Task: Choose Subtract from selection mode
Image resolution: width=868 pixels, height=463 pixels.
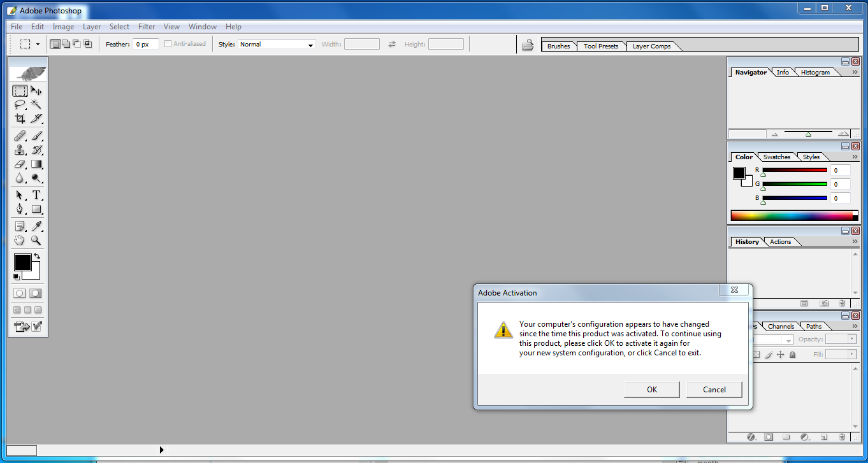Action: [x=77, y=44]
